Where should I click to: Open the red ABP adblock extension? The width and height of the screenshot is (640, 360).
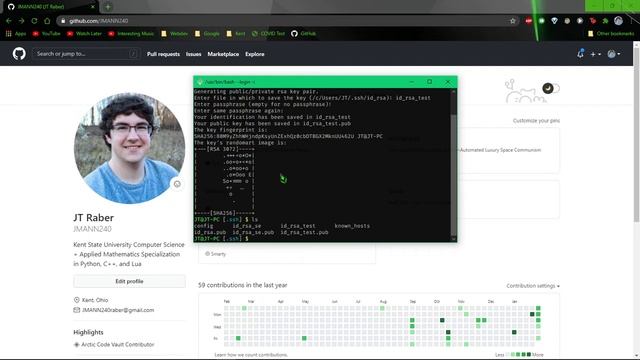[529, 21]
